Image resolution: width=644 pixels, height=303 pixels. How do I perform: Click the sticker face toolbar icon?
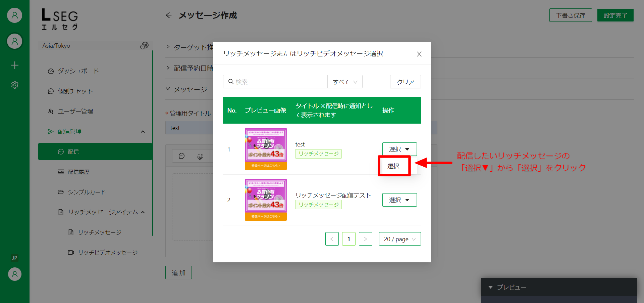coord(200,156)
